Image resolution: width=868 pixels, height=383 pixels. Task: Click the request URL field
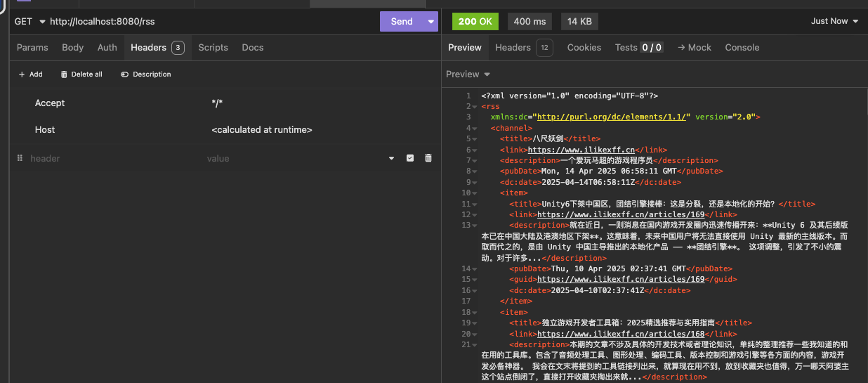pos(211,21)
